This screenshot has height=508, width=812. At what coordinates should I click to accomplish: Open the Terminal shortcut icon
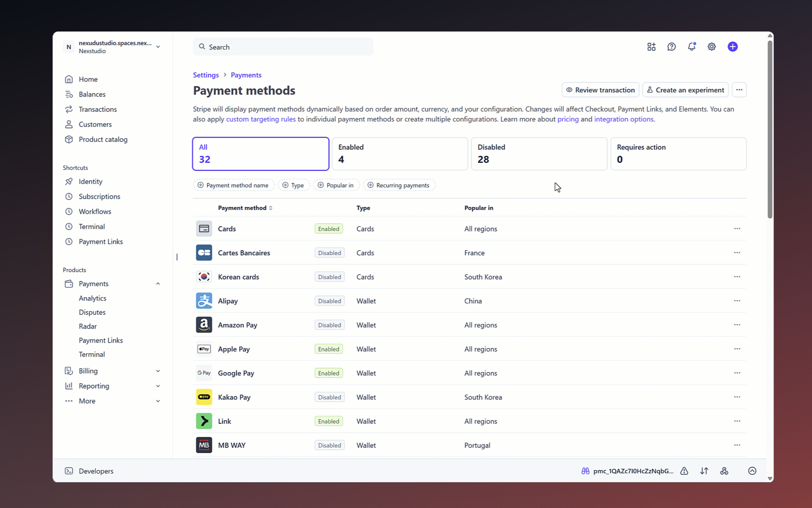click(69, 226)
